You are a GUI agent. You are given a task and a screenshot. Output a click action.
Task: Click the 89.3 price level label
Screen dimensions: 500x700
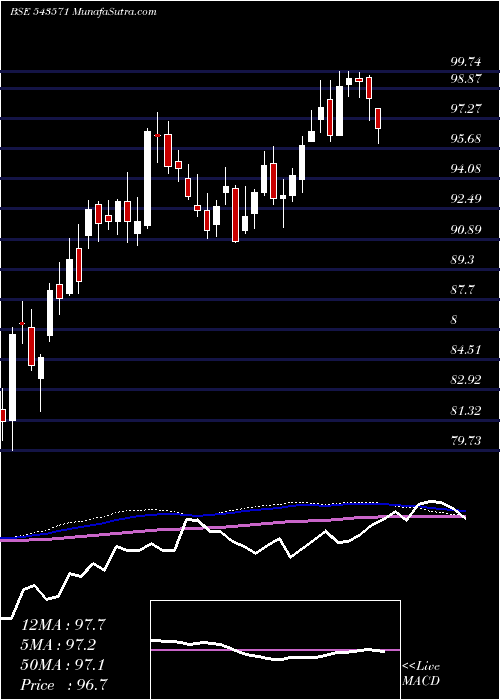(x=462, y=259)
